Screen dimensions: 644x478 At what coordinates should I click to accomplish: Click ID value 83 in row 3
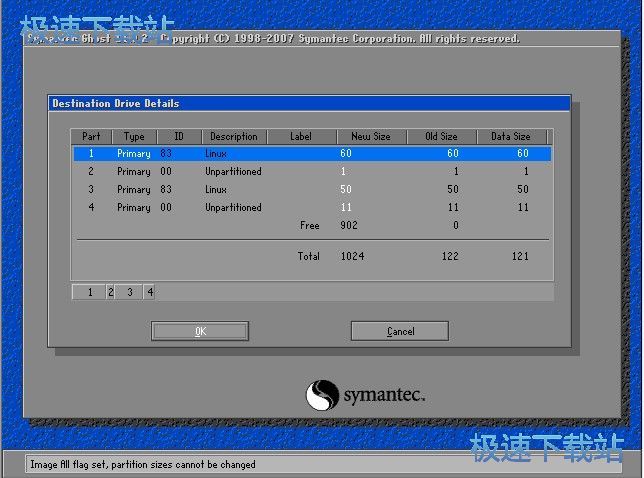[166, 189]
